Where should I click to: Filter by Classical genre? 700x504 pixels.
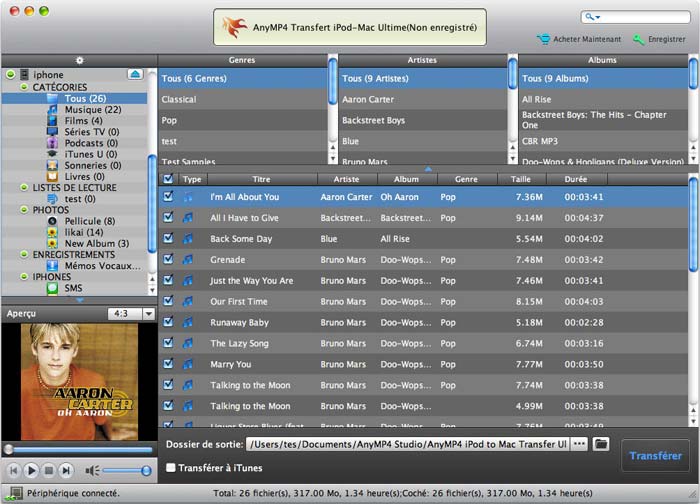click(243, 99)
